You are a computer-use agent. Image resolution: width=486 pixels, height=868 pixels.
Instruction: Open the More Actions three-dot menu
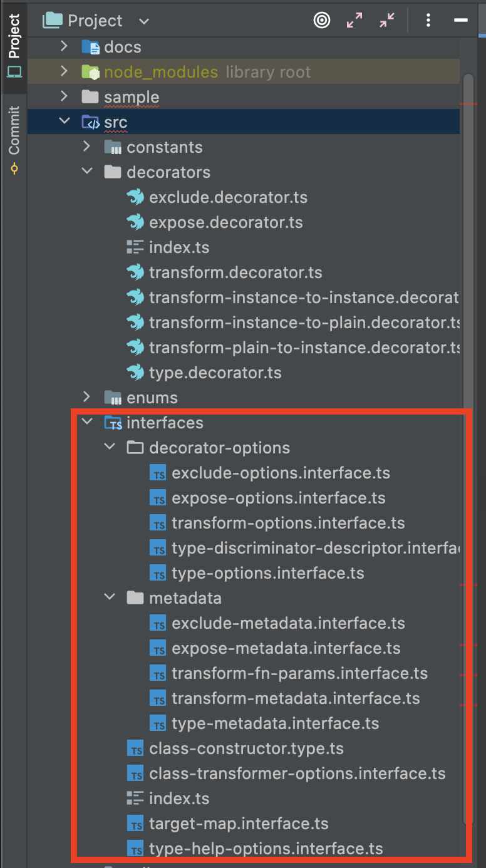pos(428,19)
